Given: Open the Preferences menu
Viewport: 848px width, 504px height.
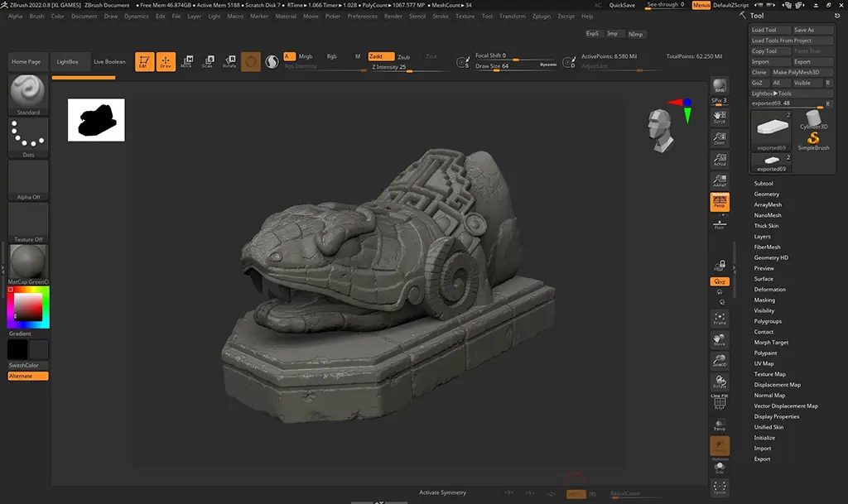Looking at the screenshot, I should 362,17.
